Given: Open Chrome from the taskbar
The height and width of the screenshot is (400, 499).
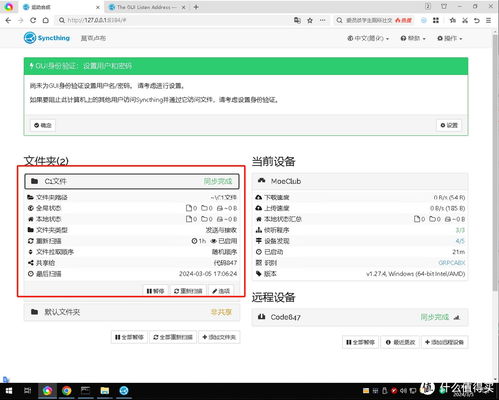Looking at the screenshot, I should point(66,391).
